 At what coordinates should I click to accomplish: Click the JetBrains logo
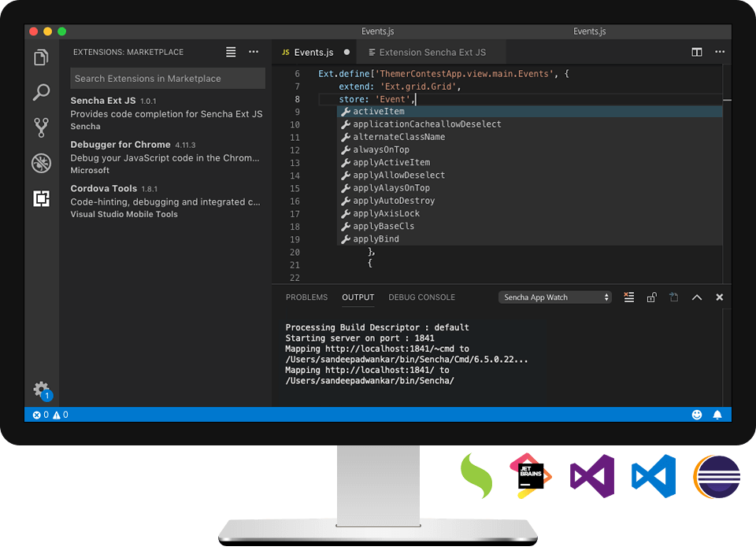click(x=530, y=476)
